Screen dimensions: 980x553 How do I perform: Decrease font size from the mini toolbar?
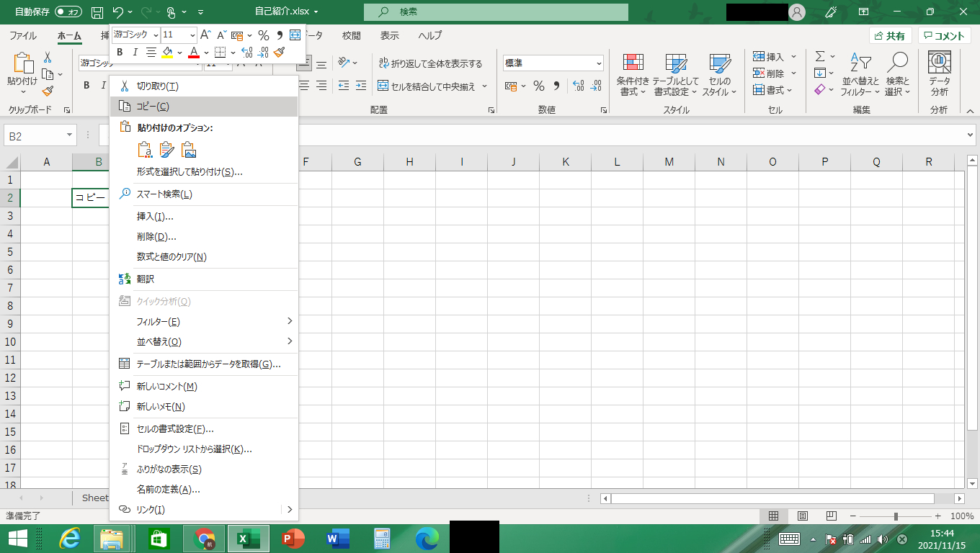click(x=220, y=35)
